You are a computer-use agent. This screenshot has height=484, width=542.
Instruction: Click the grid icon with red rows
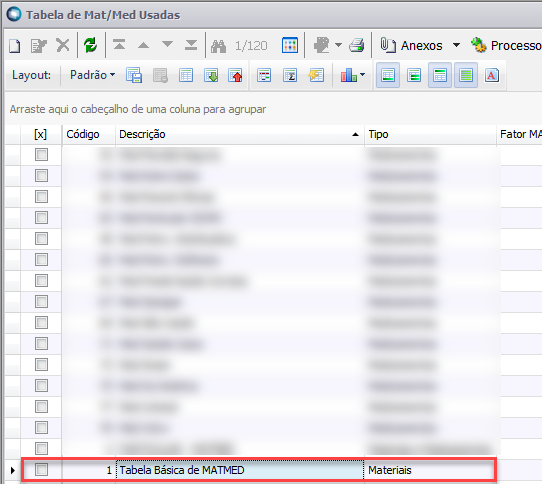click(x=264, y=75)
